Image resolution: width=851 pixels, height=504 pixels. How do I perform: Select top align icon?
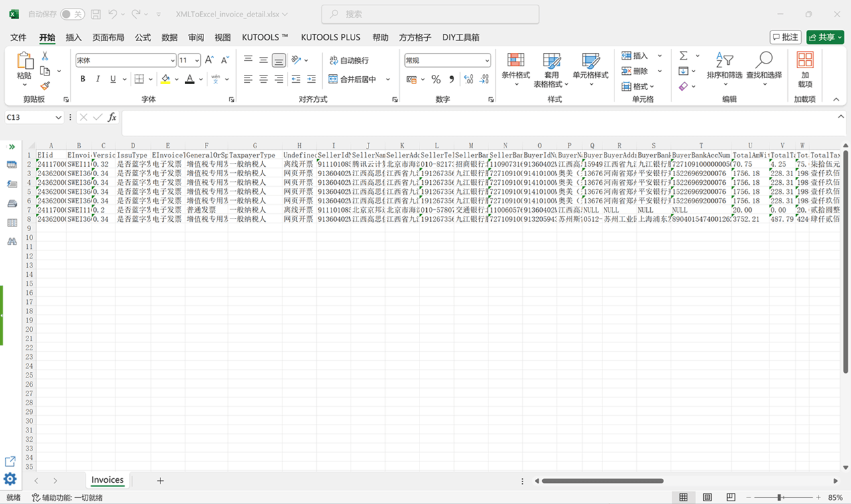pos(248,60)
